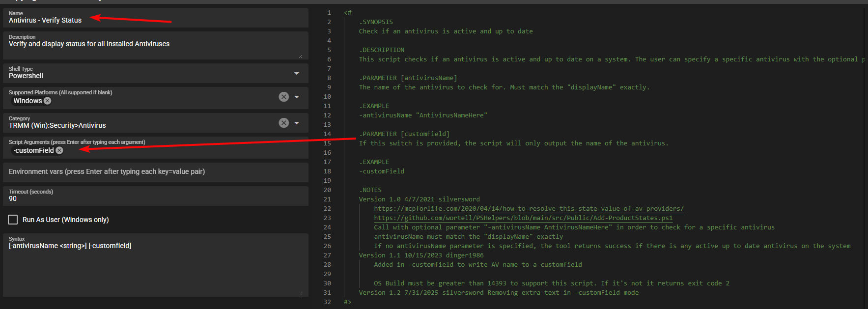Click the .SYNOPSIS line in editor
Viewport: 868px width, 309px height.
pos(376,22)
